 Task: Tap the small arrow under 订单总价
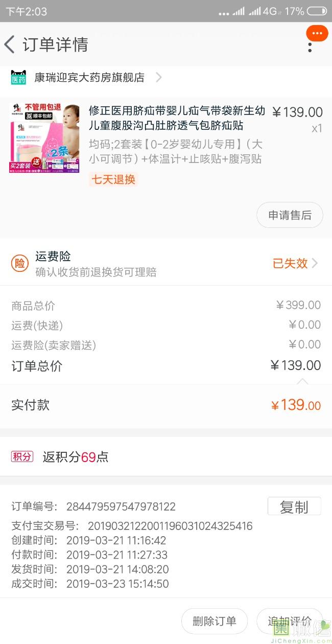303,381
